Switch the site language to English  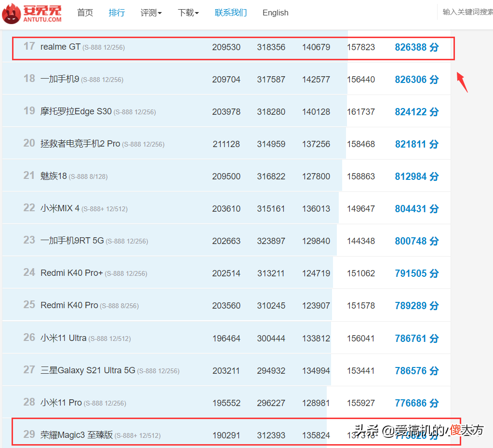(276, 13)
